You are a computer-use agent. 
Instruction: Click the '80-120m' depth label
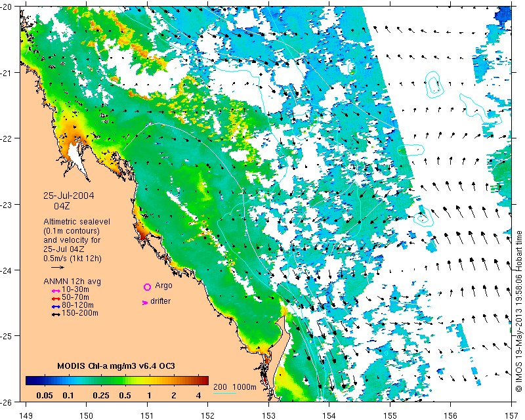[77, 305]
